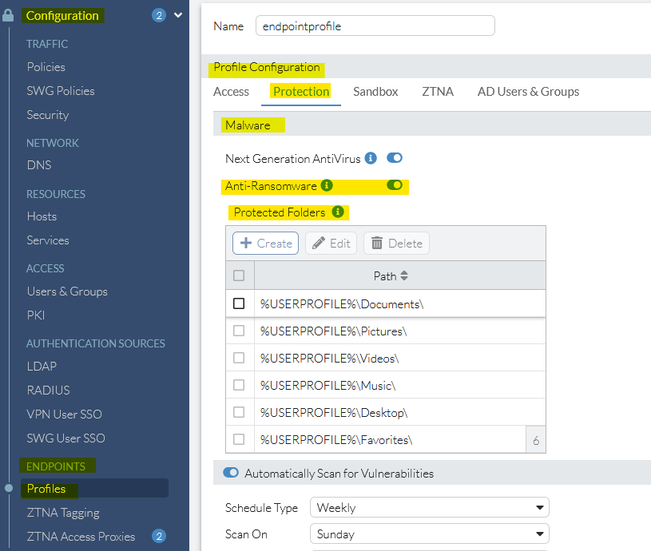The image size is (651, 551).
Task: Open the AD Users & Groups tab
Action: pos(528,92)
